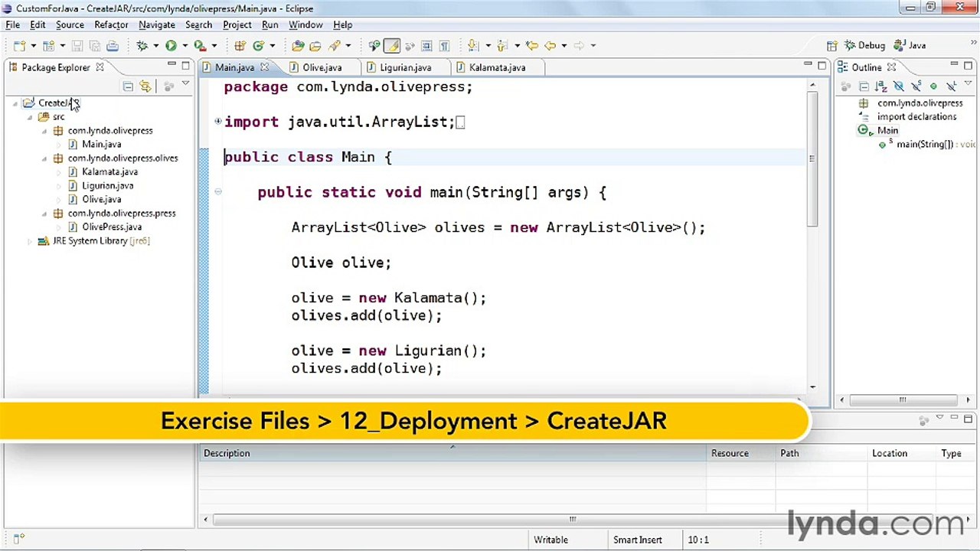Image resolution: width=980 pixels, height=551 pixels.
Task: Click the Search flashlight toolbar icon
Action: coord(334,46)
